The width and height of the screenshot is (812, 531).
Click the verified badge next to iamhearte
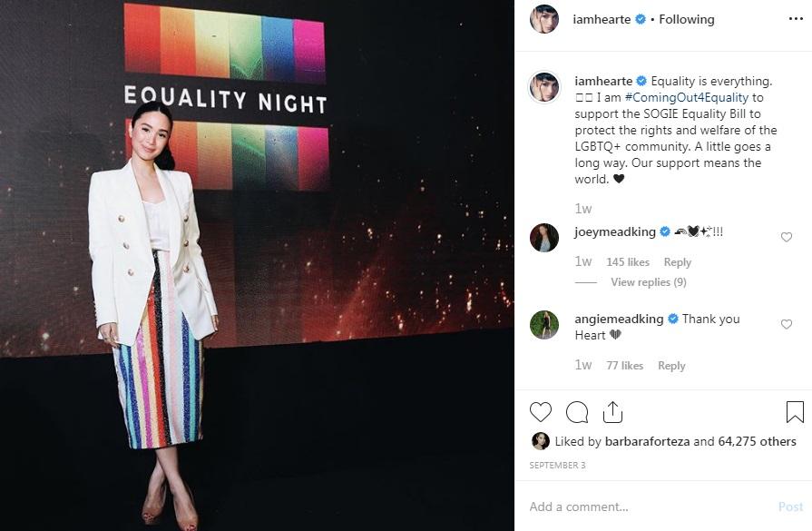point(639,17)
